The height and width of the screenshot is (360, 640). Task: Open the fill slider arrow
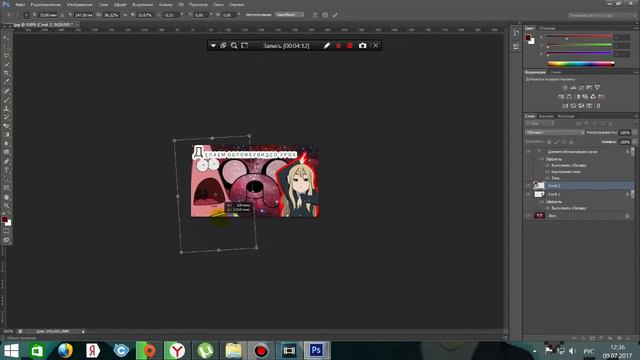tap(634, 142)
